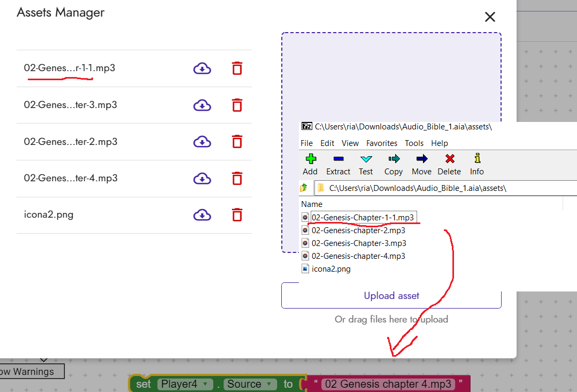Download the 02-Genes...r-1-1.mp3 asset
This screenshot has width=577, height=392.
202,68
